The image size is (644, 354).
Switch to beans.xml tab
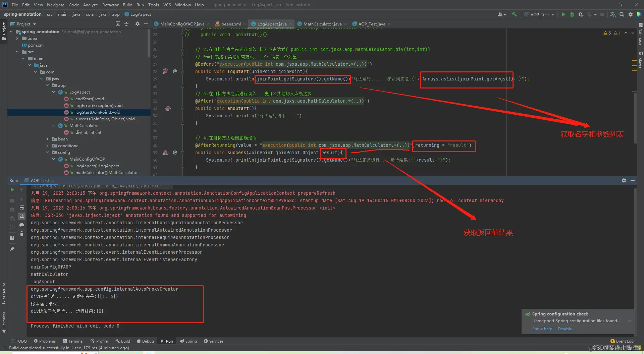click(x=231, y=24)
